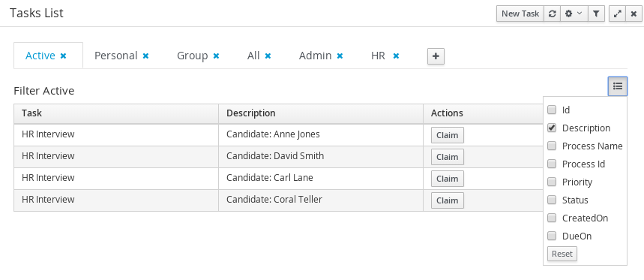
Task: Toggle the column picker list icon
Action: pos(618,86)
